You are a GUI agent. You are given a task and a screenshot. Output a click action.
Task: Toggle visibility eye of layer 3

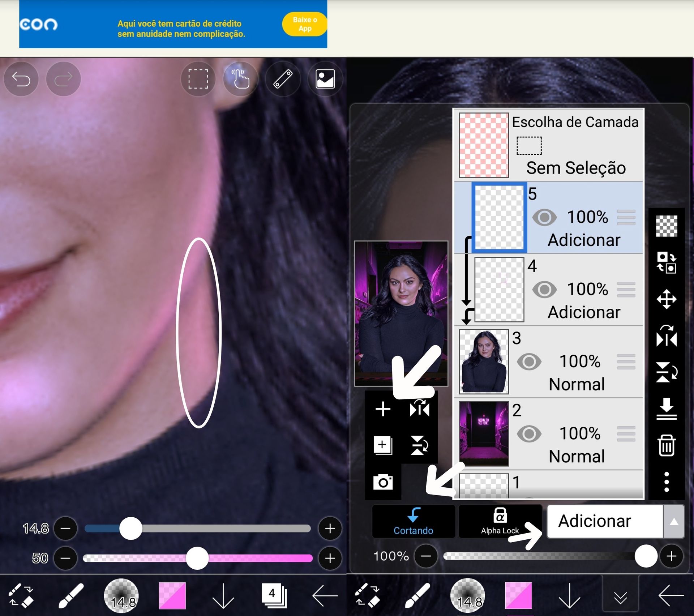529,362
